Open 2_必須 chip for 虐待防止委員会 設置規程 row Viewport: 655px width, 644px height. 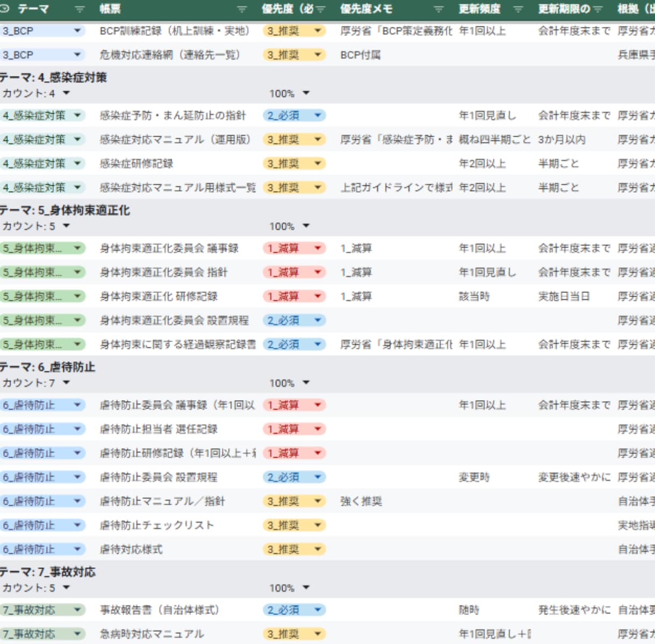coord(294,477)
